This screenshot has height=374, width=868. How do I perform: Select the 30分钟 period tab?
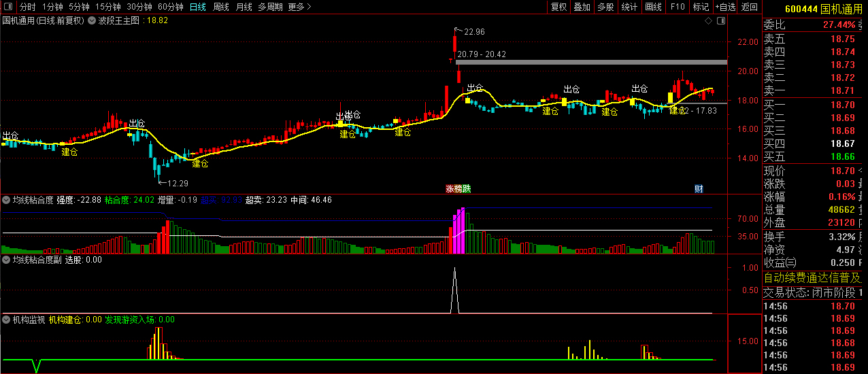click(139, 7)
